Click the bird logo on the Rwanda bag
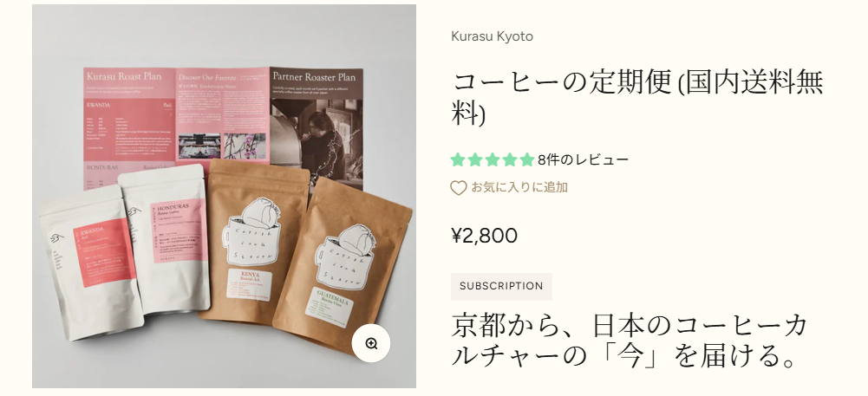 coord(56,239)
